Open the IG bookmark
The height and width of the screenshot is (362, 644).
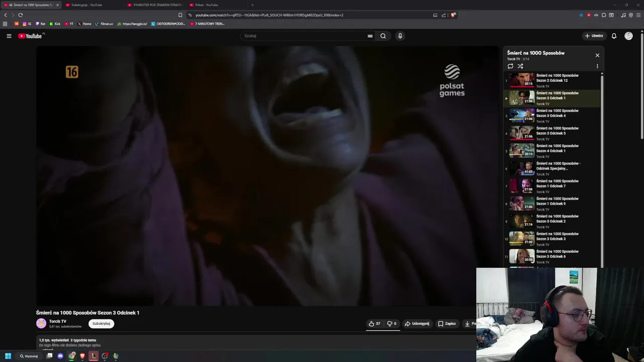tap(27, 24)
